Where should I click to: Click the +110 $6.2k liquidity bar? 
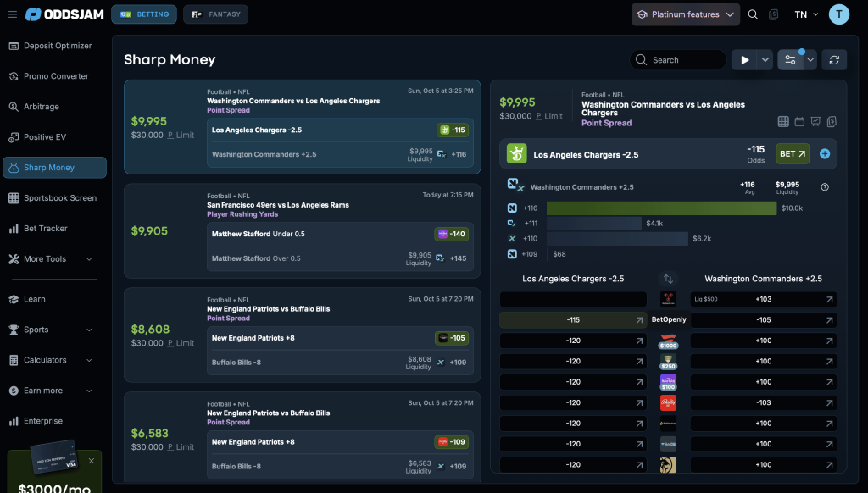[x=617, y=239]
